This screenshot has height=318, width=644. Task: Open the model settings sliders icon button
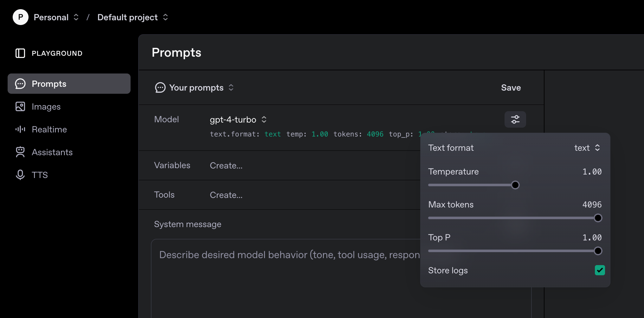coord(515,119)
